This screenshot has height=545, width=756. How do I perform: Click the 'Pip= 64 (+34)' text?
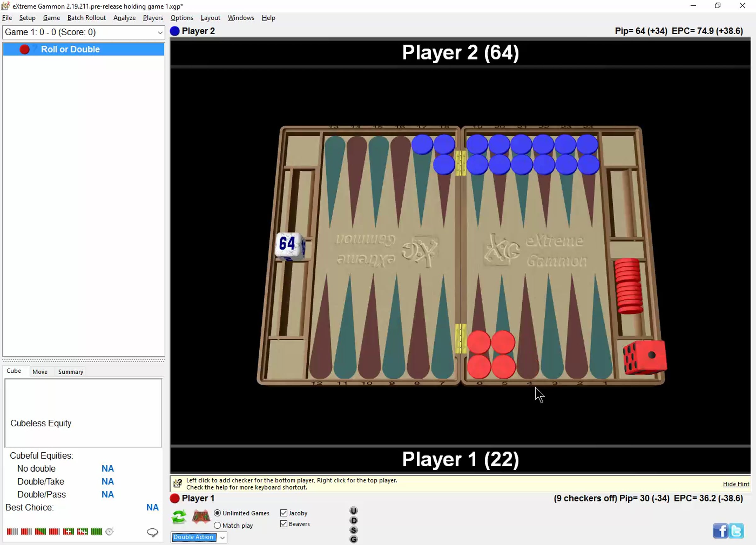(x=641, y=31)
